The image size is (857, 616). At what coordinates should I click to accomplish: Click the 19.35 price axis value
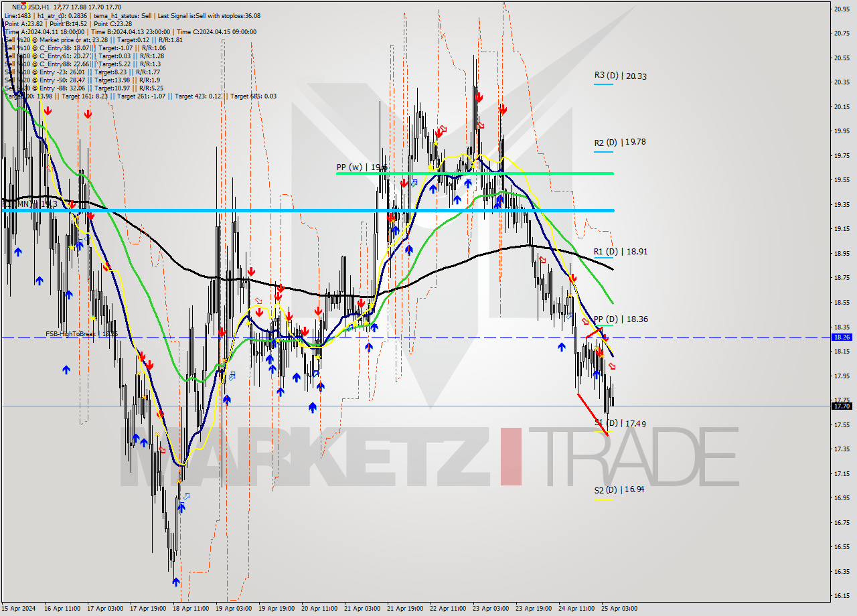[x=842, y=204]
